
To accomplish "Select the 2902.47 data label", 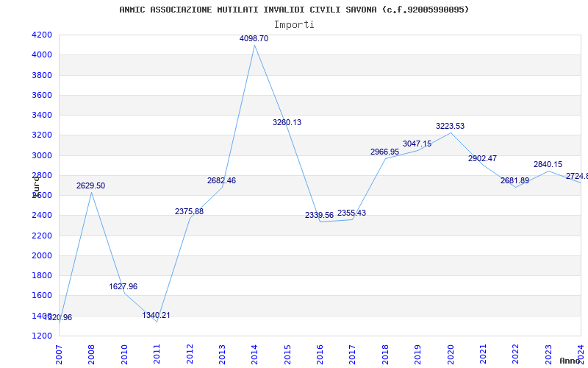I will [482, 158].
